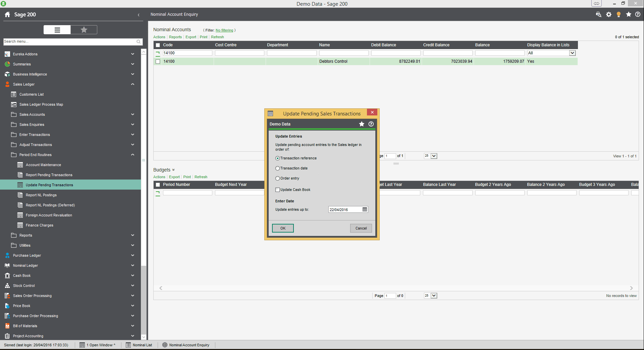Viewport: 644px width, 350px height.
Task: Collapse the Sales Ledger menu section
Action: point(133,84)
